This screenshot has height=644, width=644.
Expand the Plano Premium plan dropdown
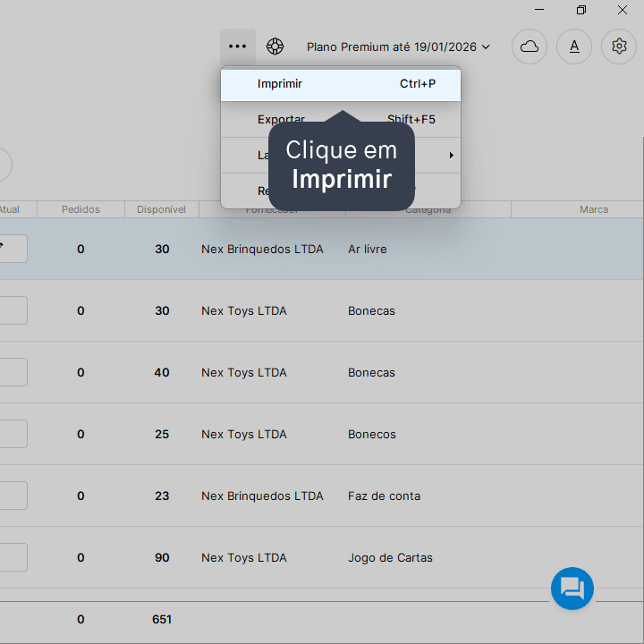[398, 47]
